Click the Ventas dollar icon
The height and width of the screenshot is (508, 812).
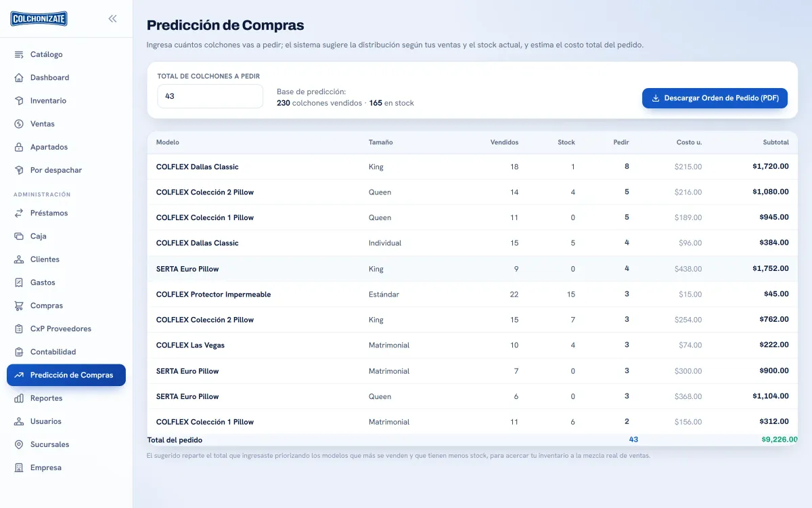(19, 124)
